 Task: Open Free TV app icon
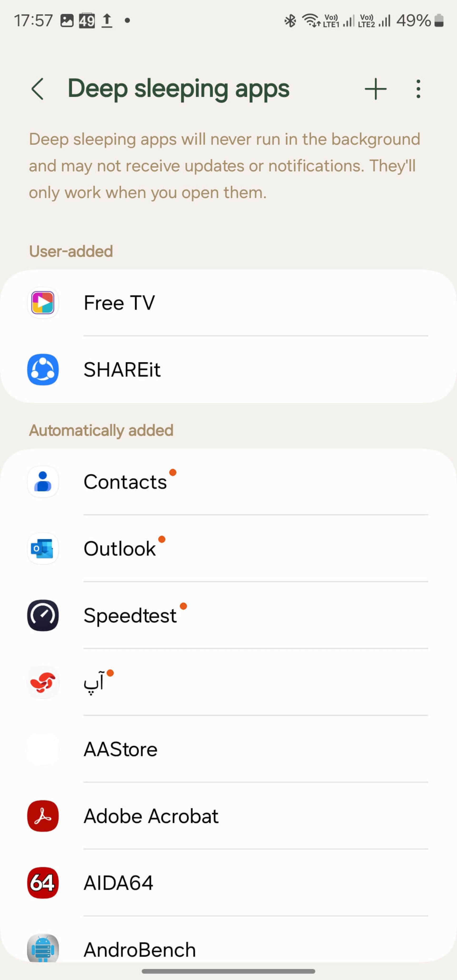pyautogui.click(x=43, y=303)
